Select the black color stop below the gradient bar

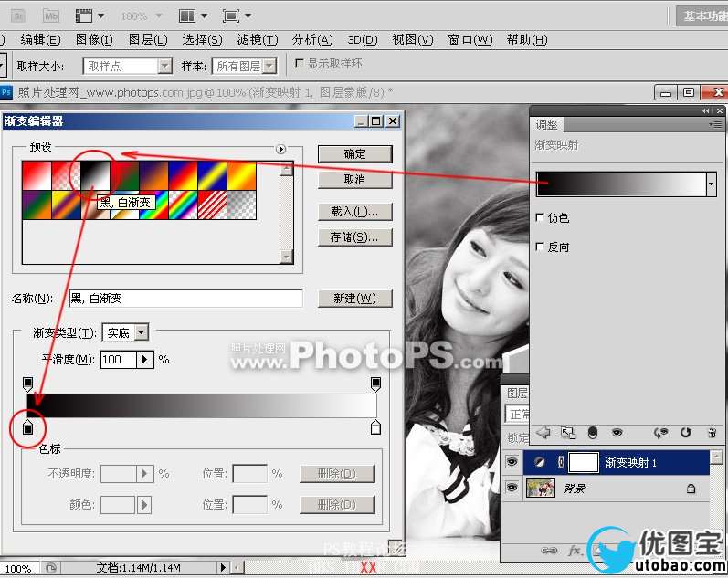27,427
